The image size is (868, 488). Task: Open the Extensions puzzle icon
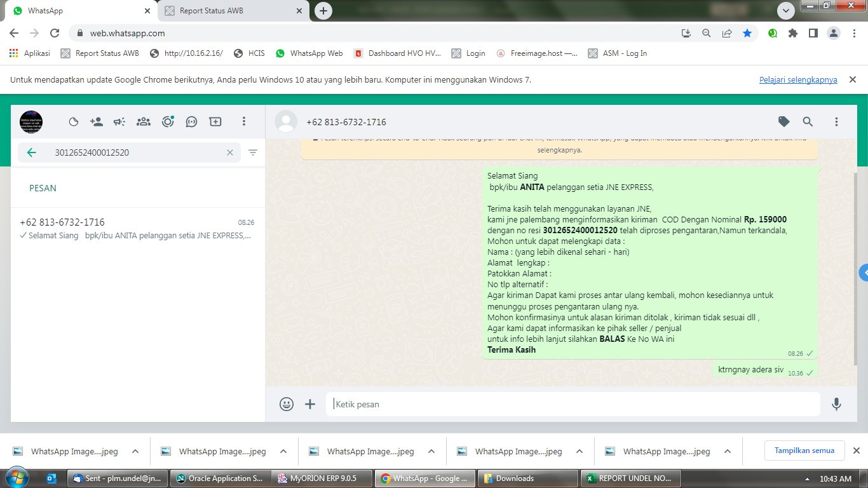click(793, 33)
